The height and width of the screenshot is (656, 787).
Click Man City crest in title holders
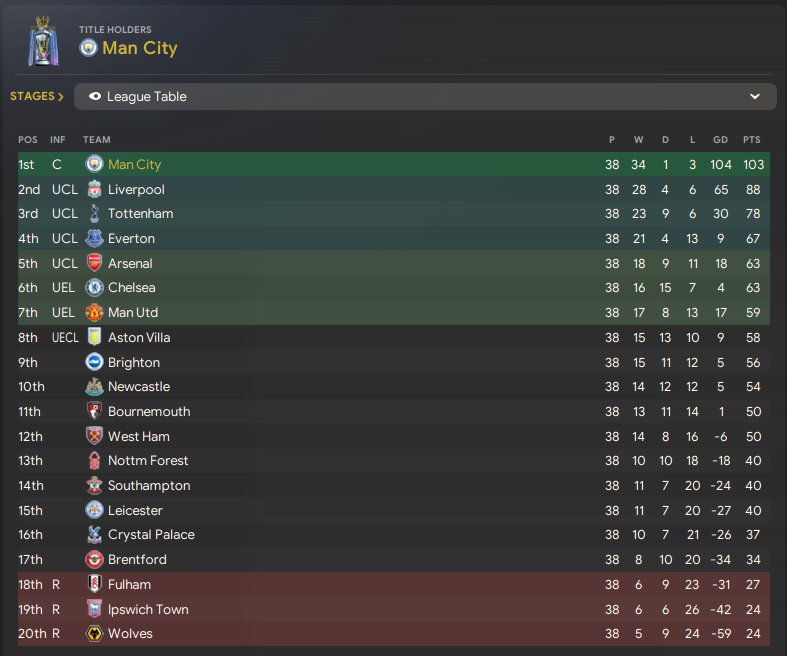pos(88,48)
